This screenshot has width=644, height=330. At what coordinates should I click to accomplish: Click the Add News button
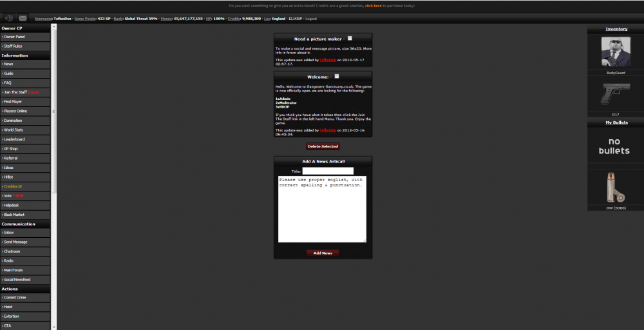[323, 253]
